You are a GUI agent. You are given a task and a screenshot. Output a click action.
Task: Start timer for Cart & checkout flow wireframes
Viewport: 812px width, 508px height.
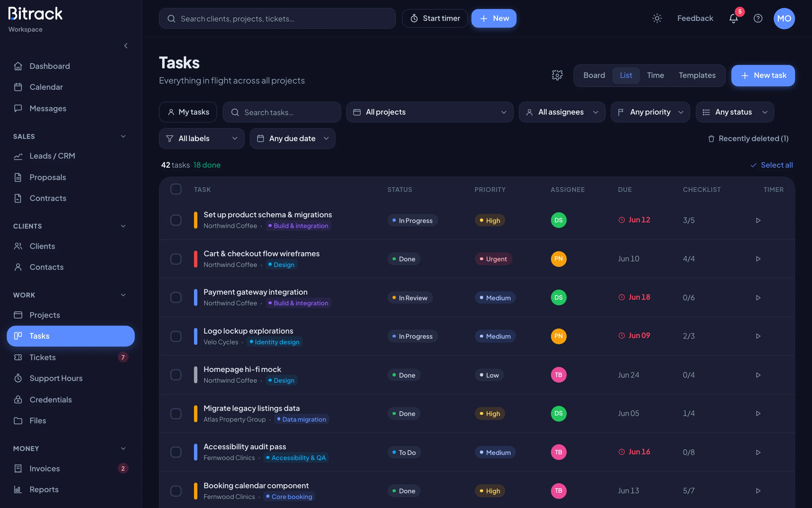[x=758, y=259]
